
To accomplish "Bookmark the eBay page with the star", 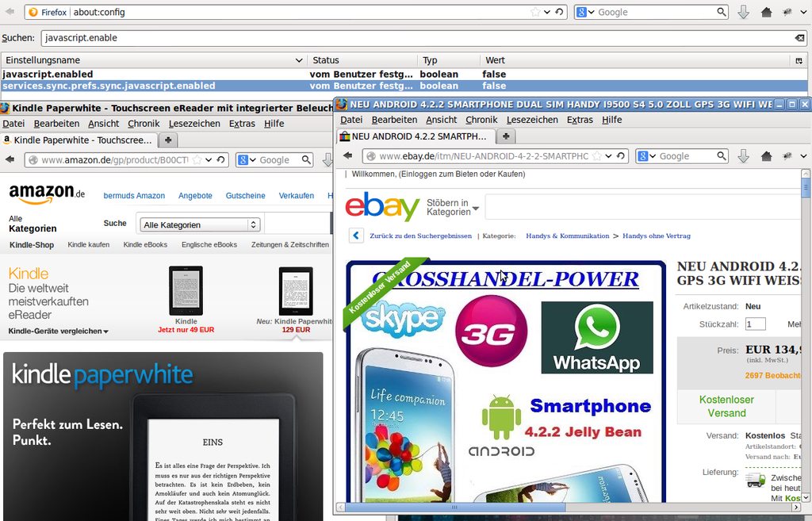I will click(596, 156).
